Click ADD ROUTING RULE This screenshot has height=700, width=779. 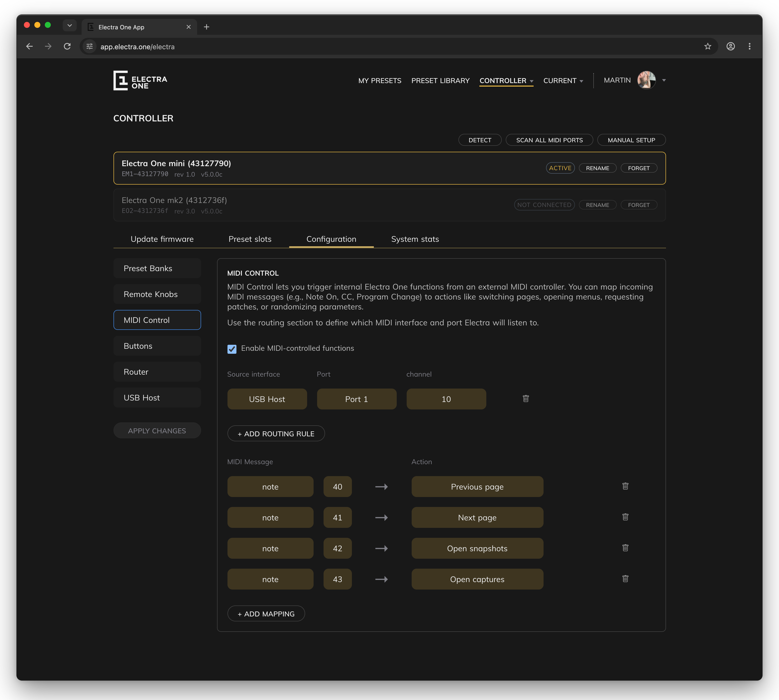pos(276,434)
